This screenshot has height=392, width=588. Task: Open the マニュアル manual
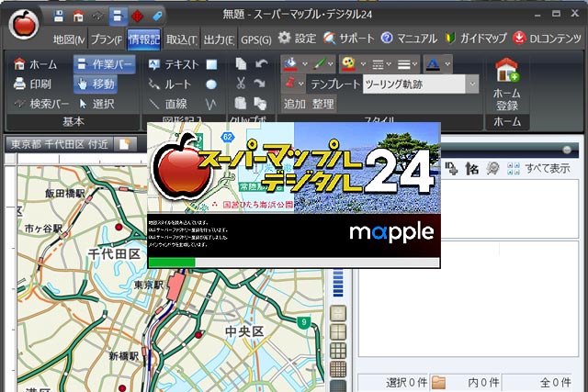coord(409,39)
